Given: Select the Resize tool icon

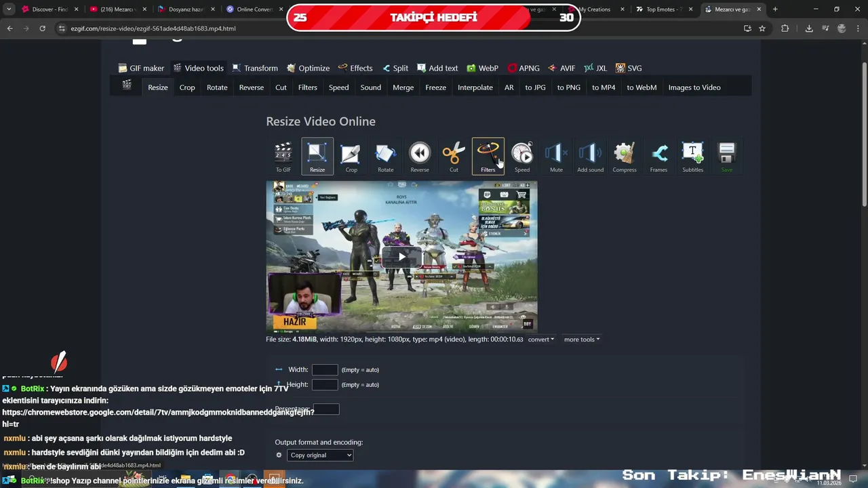Looking at the screenshot, I should click(x=317, y=157).
